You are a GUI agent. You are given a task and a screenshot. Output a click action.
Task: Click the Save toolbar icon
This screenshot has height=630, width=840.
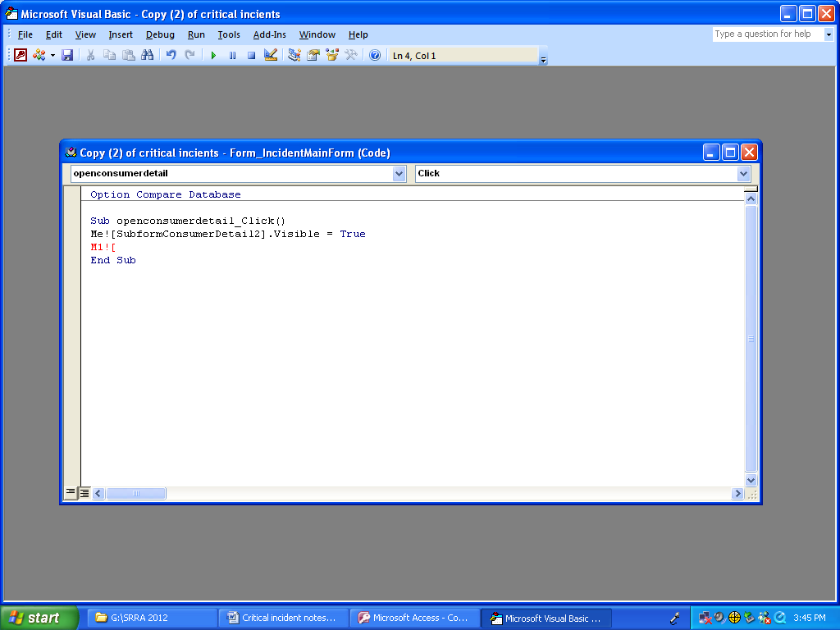coord(67,55)
